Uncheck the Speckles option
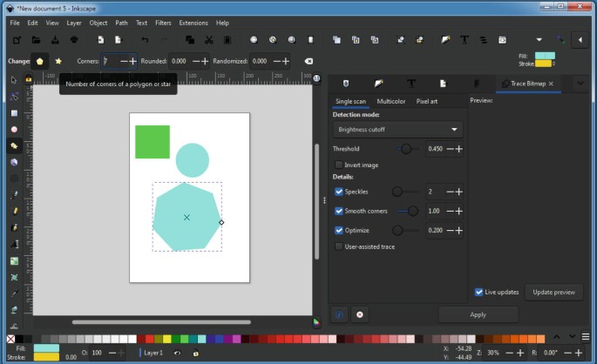The height and width of the screenshot is (364, 597). (x=338, y=192)
